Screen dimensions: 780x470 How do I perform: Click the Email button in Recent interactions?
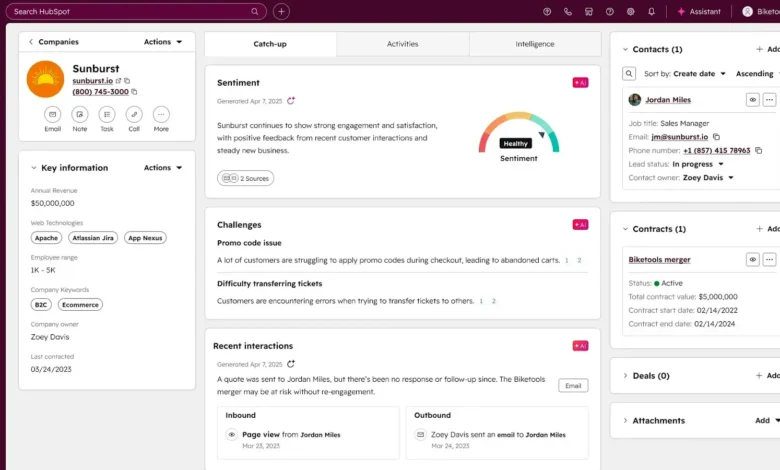pyautogui.click(x=573, y=385)
